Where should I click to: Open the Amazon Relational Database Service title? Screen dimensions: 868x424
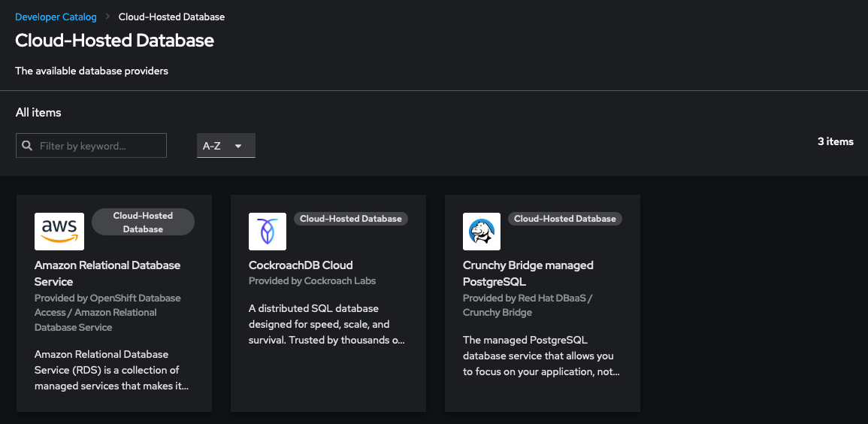click(107, 273)
